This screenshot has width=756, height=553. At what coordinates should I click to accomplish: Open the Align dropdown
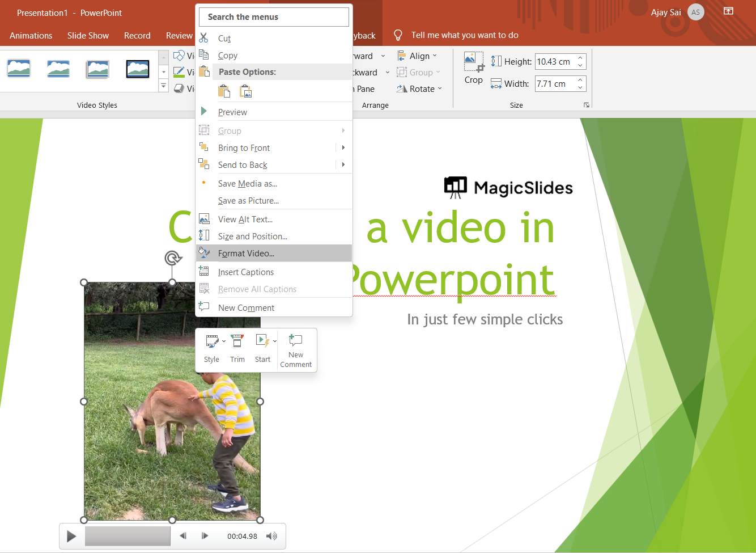pos(435,56)
